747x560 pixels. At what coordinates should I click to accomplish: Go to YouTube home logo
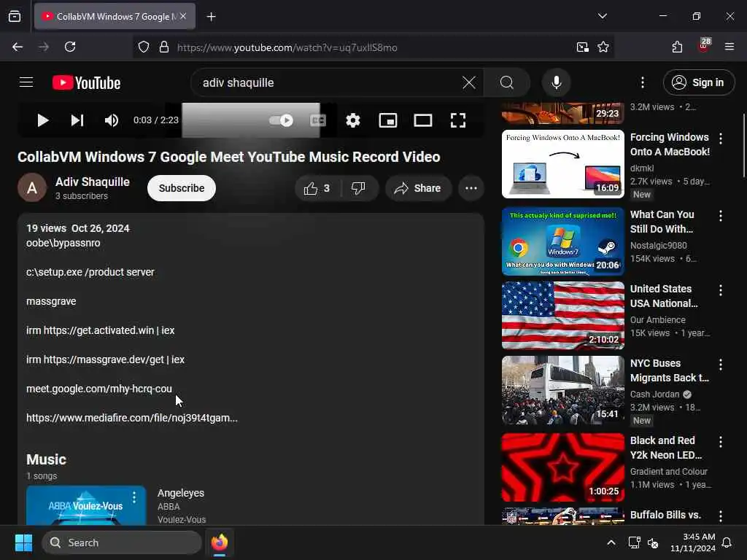[x=86, y=82]
